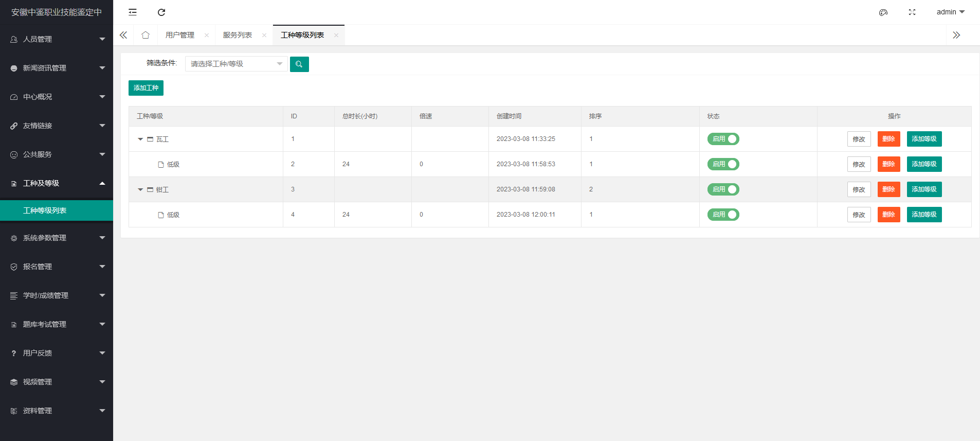Viewport: 980px width, 441px height.
Task: Click the home tab icon
Action: click(146, 35)
